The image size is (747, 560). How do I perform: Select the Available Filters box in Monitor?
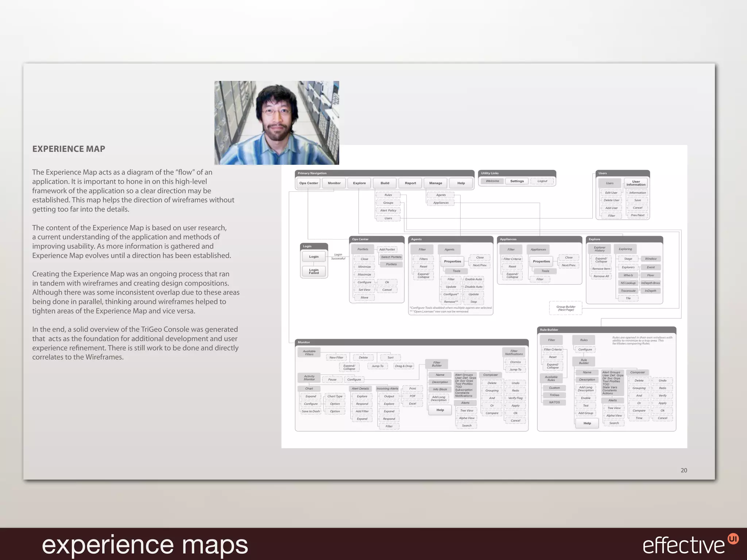[309, 353]
